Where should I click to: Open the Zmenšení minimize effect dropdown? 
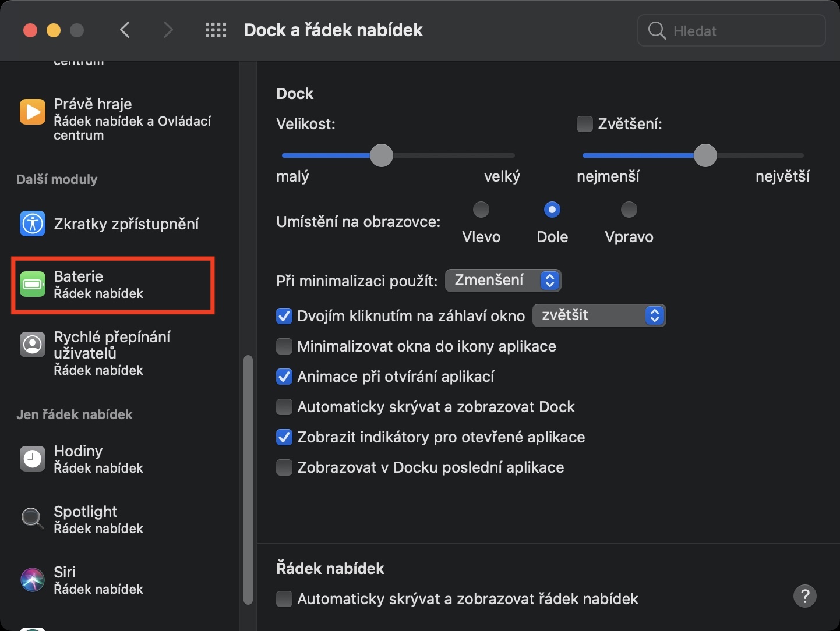[x=503, y=281]
